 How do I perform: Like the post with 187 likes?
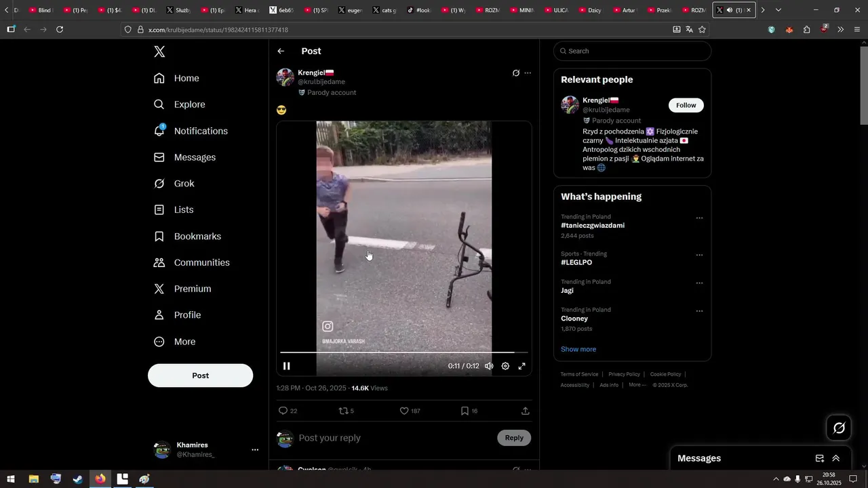[410, 411]
